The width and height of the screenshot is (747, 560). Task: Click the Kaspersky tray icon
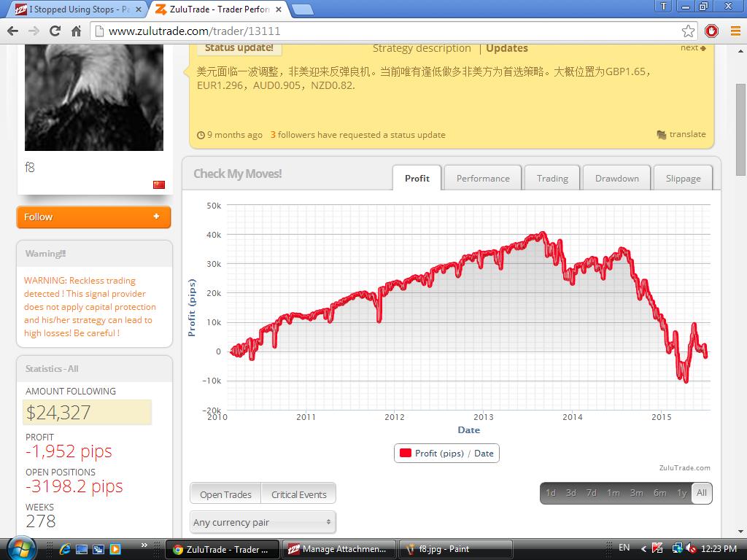point(657,548)
